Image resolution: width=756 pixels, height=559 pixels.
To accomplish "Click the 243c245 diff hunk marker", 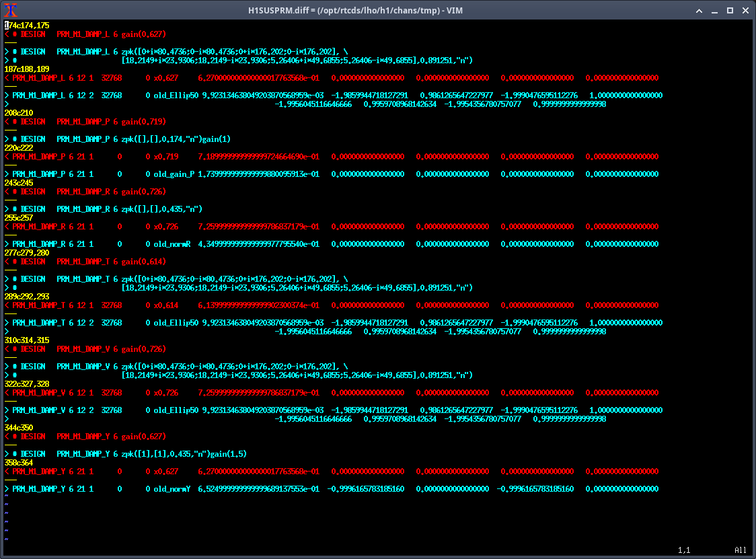I will point(18,182).
